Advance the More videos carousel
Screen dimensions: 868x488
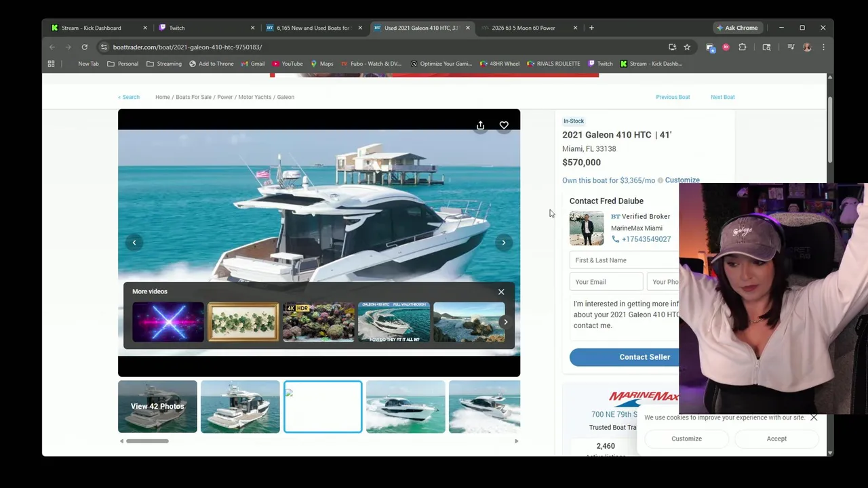coord(505,323)
